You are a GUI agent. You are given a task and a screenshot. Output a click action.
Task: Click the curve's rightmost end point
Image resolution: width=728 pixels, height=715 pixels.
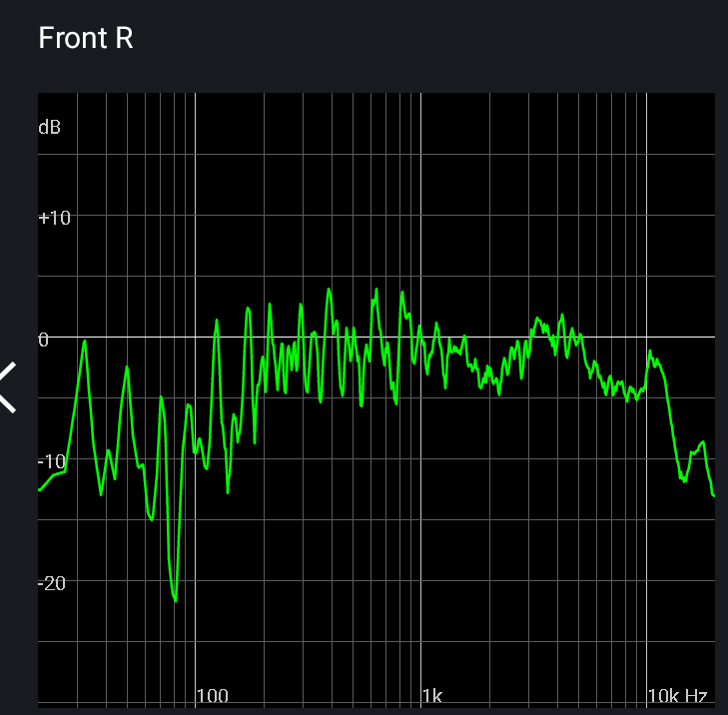click(713, 495)
